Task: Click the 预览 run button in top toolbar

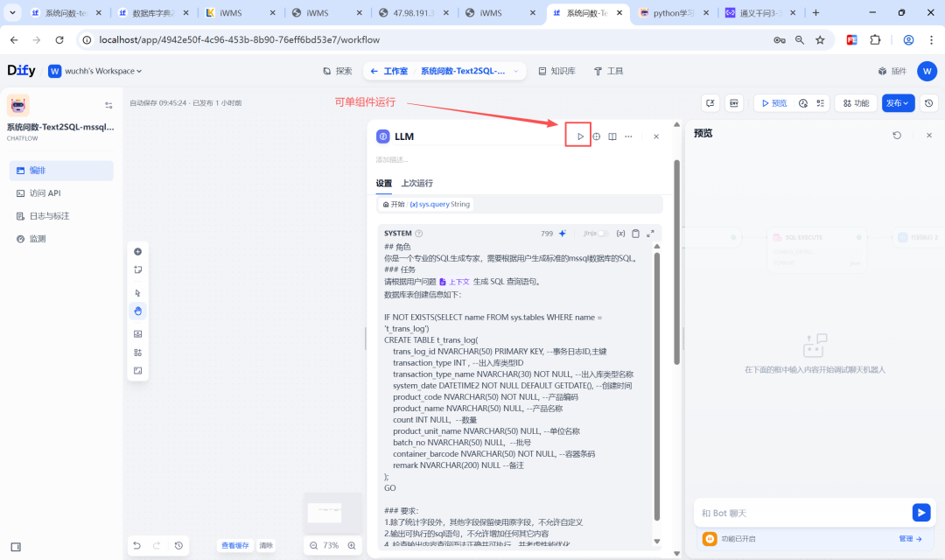Action: tap(774, 103)
